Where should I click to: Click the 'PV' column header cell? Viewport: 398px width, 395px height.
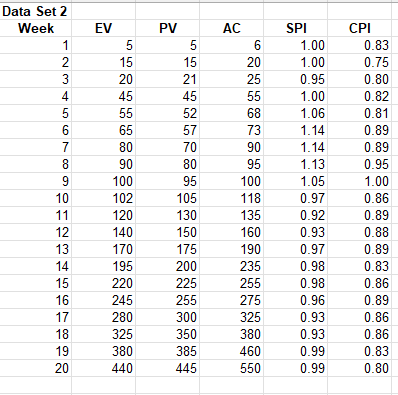click(x=167, y=28)
